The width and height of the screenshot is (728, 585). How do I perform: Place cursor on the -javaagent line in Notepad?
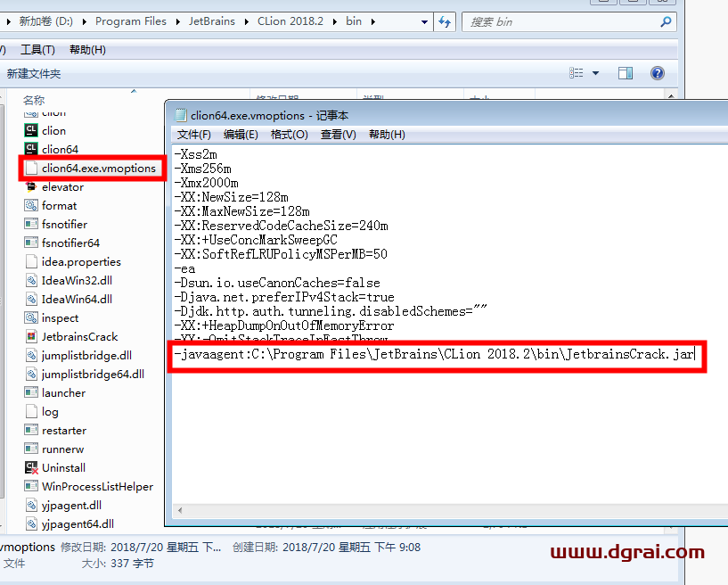point(434,355)
